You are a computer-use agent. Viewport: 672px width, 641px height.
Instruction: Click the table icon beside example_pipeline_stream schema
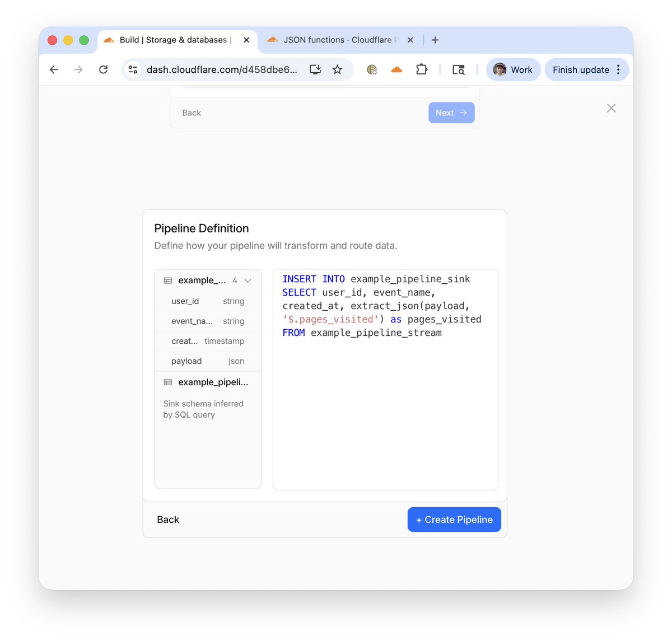[167, 280]
